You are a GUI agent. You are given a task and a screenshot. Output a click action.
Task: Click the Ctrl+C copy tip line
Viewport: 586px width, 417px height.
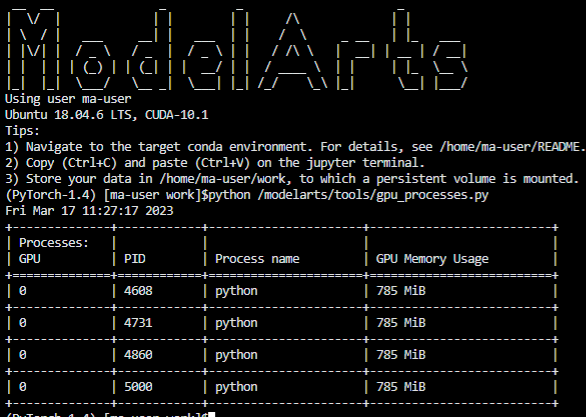pos(215,163)
